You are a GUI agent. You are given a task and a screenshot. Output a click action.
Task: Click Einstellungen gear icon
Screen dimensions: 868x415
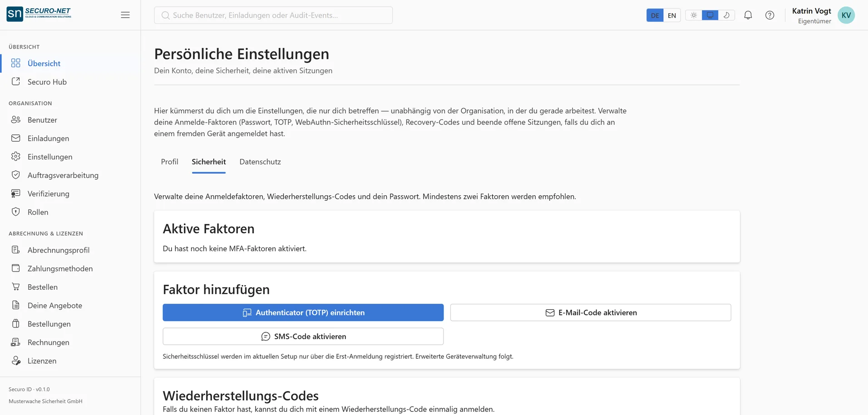click(16, 157)
